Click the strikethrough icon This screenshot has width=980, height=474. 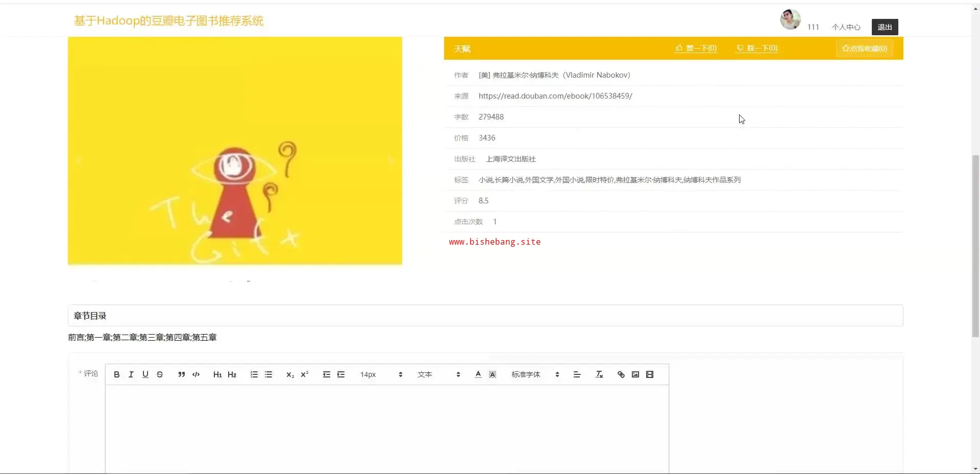[160, 374]
